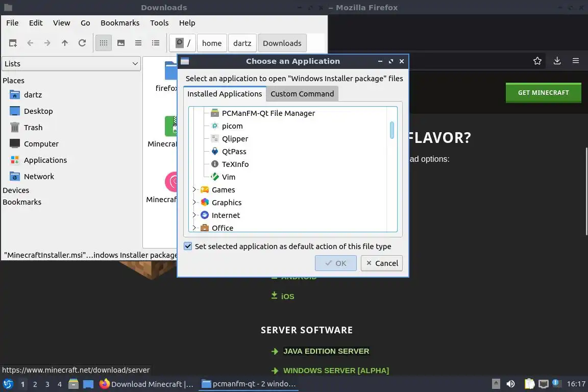Click the Firefox page scrollbar

[586, 191]
